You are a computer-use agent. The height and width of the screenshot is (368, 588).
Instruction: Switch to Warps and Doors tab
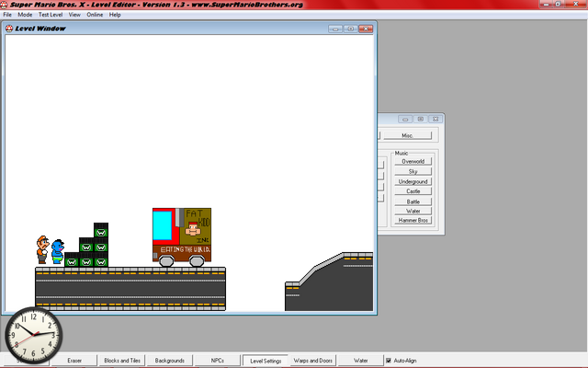[312, 361]
